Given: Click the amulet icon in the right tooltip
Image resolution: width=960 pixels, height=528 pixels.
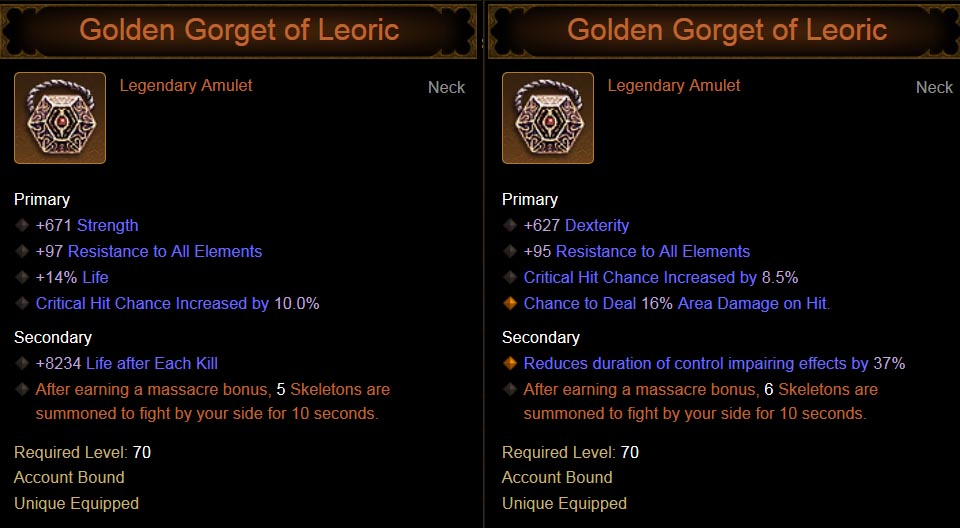Looking at the screenshot, I should pyautogui.click(x=548, y=118).
